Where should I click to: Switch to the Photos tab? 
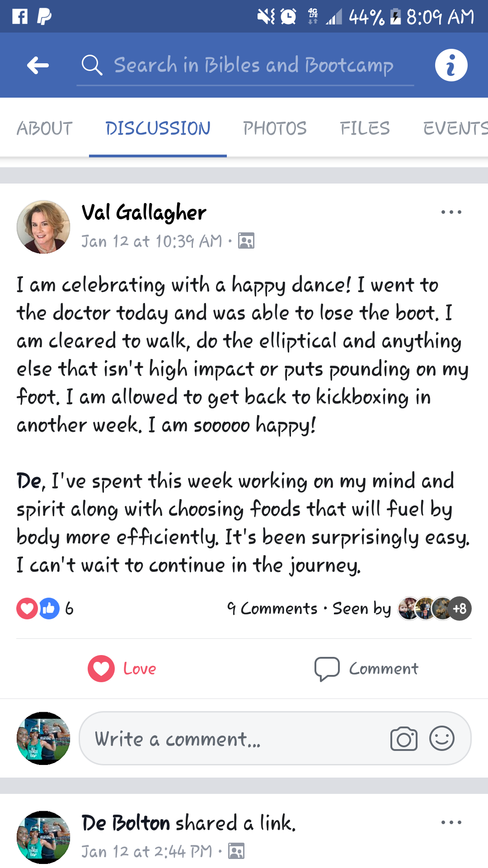coord(275,128)
